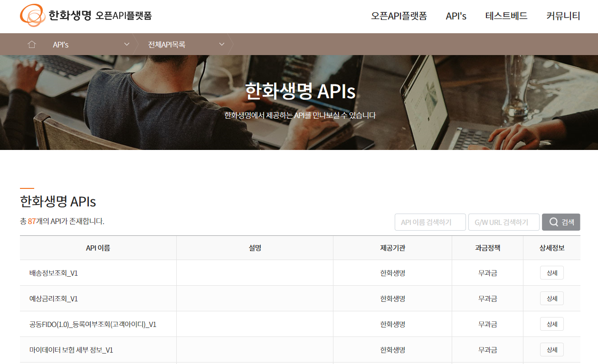598x364 pixels.
Task: Open the API's top menu
Action: (x=456, y=16)
